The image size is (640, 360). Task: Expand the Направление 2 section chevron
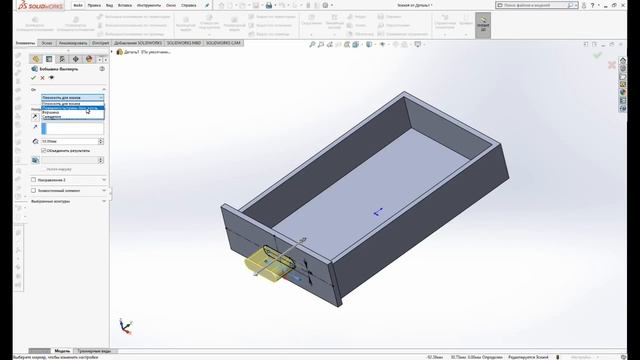coord(104,180)
